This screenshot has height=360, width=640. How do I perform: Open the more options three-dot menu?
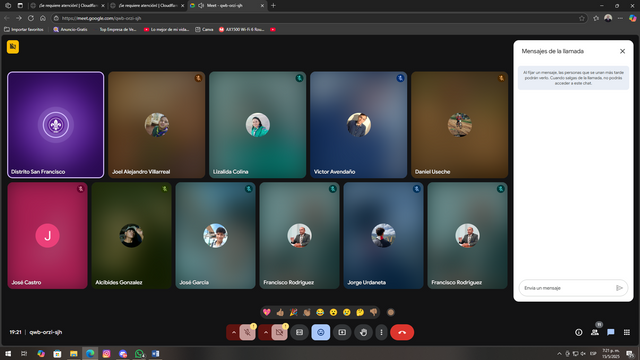(x=381, y=332)
